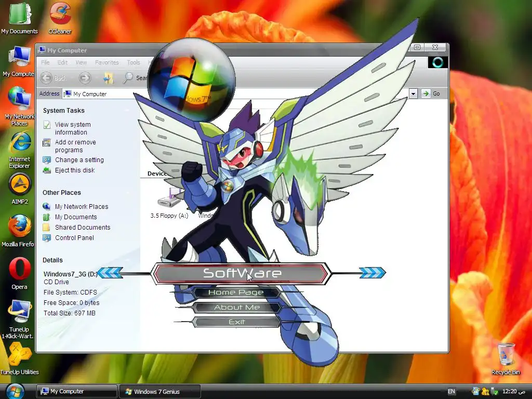Click the Up folder toolbar icon
This screenshot has height=399, width=532.
(x=108, y=78)
